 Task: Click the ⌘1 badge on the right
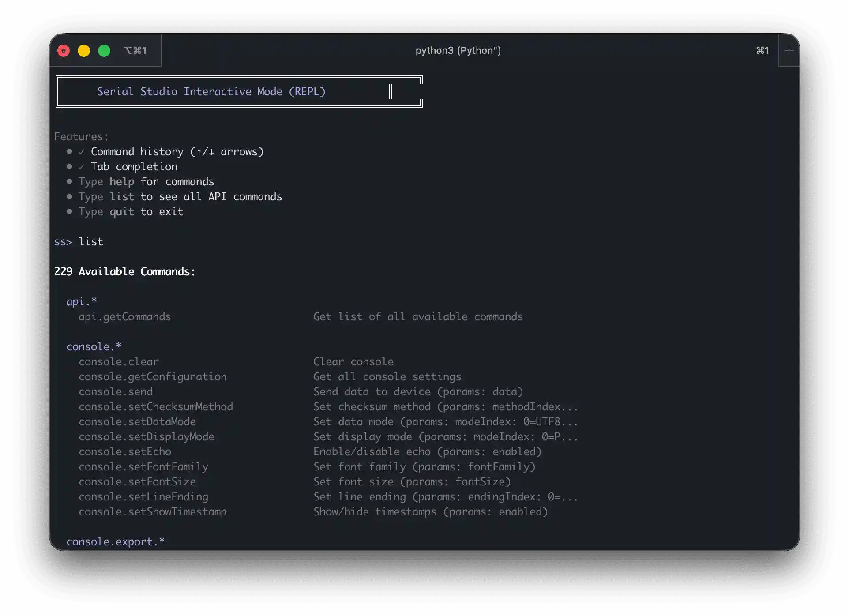click(762, 50)
